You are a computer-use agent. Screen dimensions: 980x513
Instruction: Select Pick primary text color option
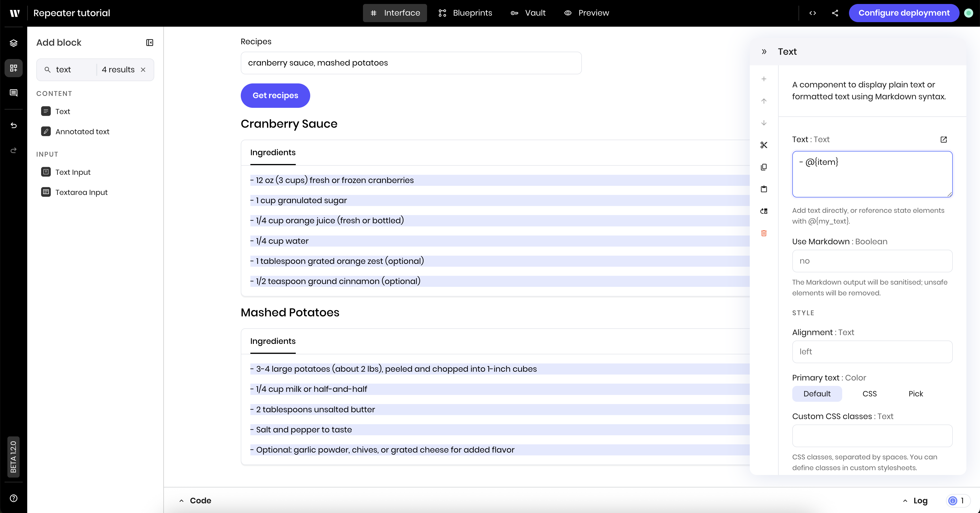tap(915, 394)
